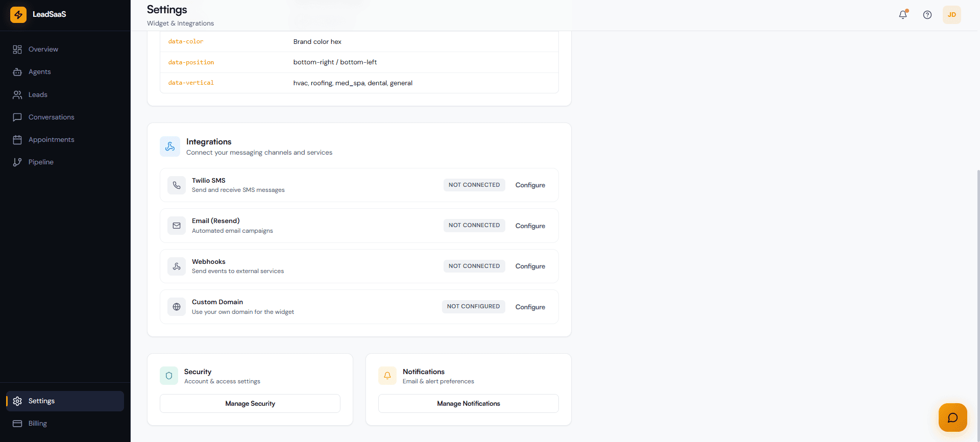Click 'Account & access settings' text

(x=222, y=381)
